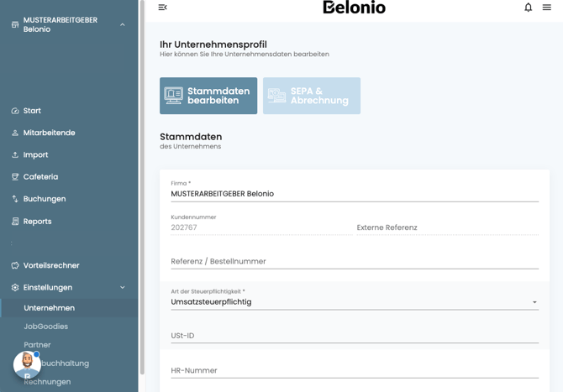This screenshot has width=563, height=392.
Task: Click the Cafeteria cup icon
Action: pyautogui.click(x=15, y=177)
